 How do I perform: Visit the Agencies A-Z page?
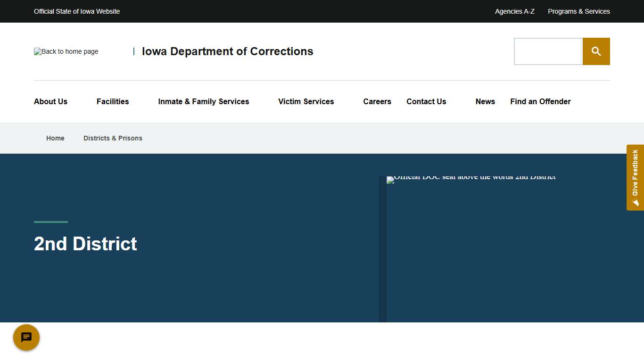514,11
